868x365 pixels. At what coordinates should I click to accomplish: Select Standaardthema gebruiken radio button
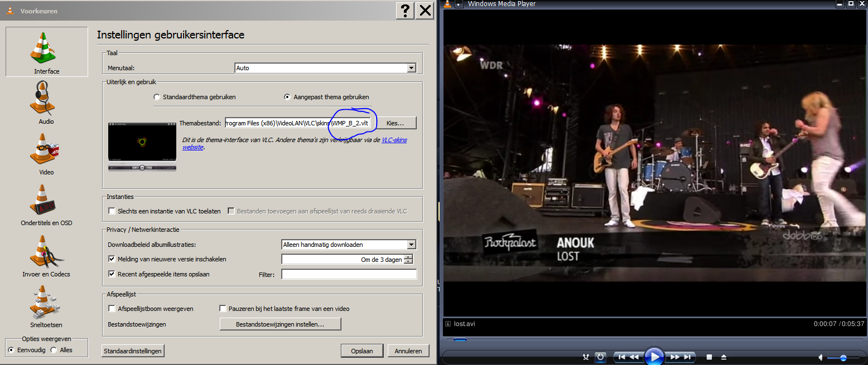pos(157,97)
